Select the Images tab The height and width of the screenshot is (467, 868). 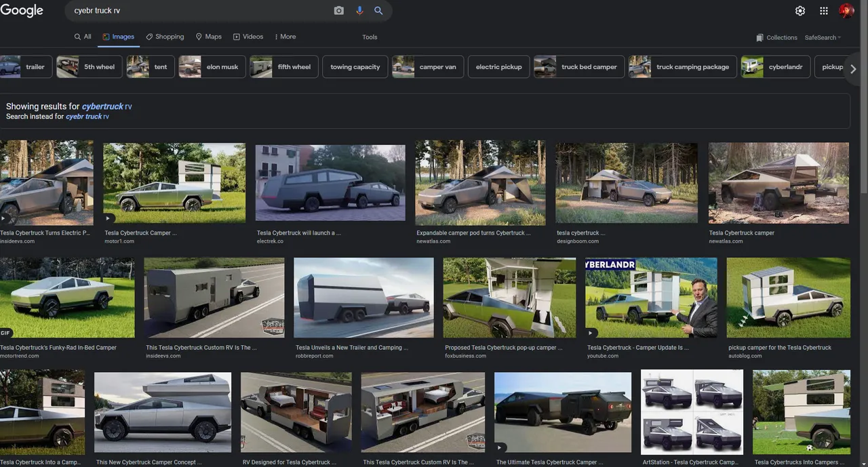click(x=119, y=37)
